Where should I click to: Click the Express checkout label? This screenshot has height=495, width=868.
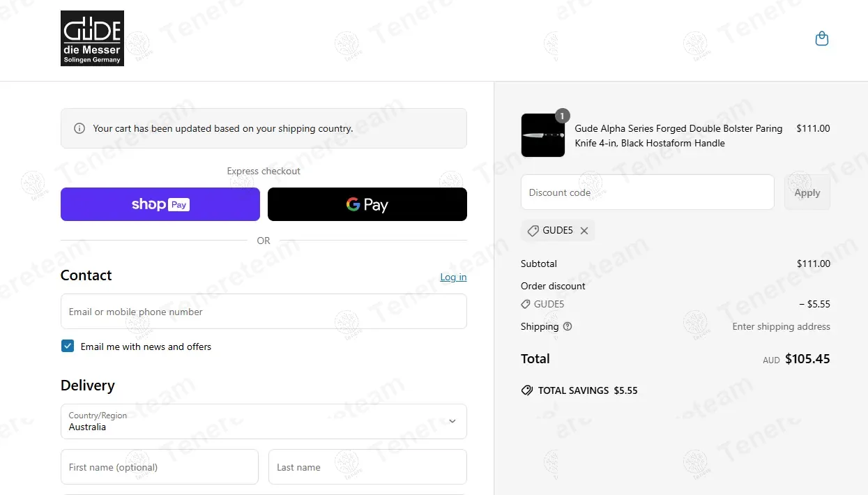click(x=264, y=171)
